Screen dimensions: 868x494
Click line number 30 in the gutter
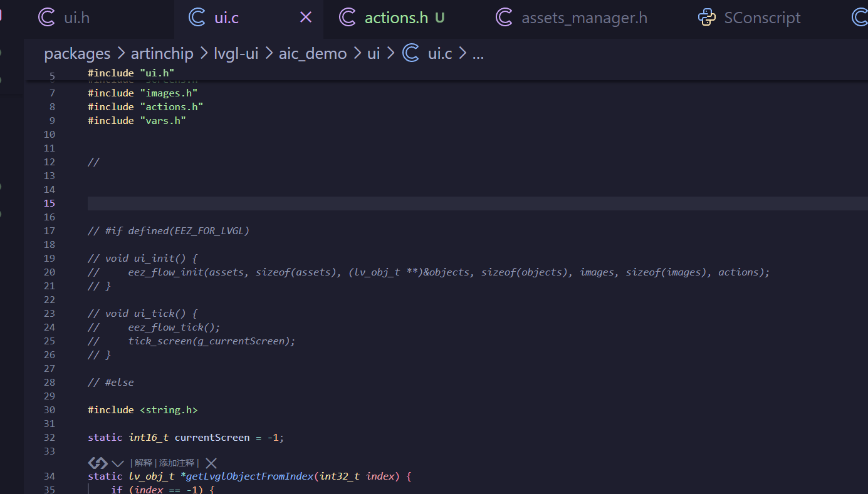[x=50, y=409]
